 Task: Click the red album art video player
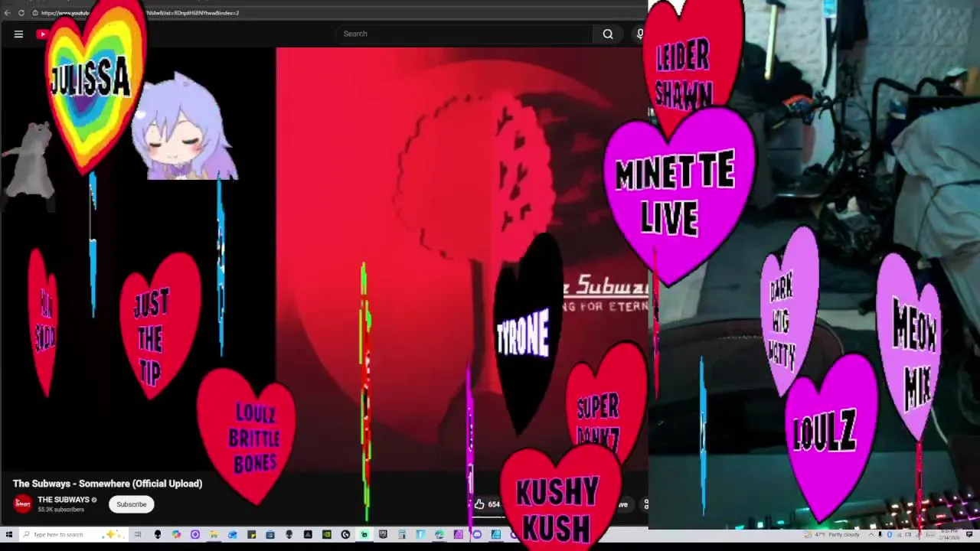[462, 260]
